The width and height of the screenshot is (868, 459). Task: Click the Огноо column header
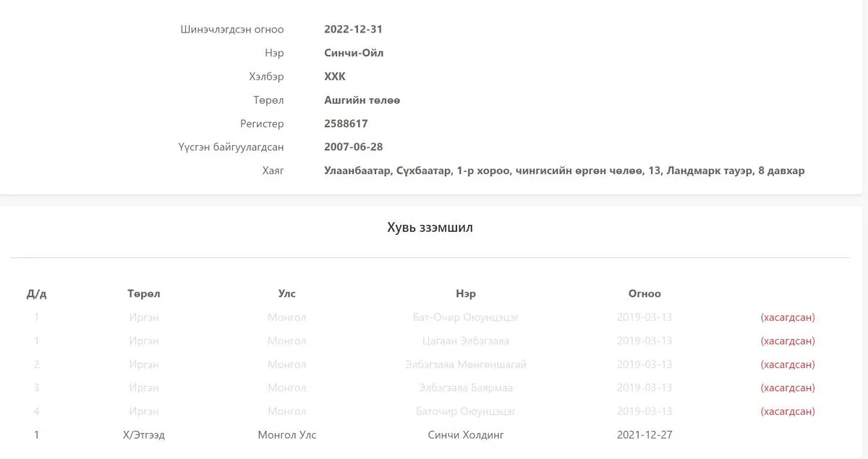(x=644, y=293)
